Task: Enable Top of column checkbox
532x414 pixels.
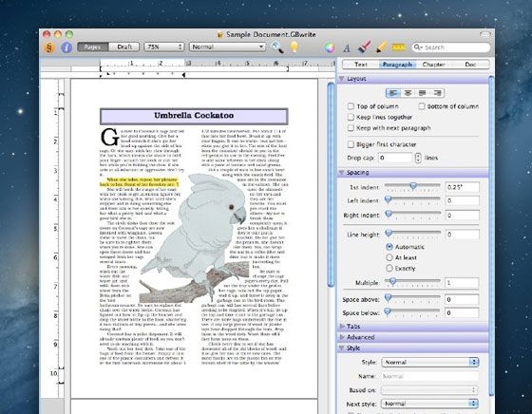Action: click(x=351, y=106)
